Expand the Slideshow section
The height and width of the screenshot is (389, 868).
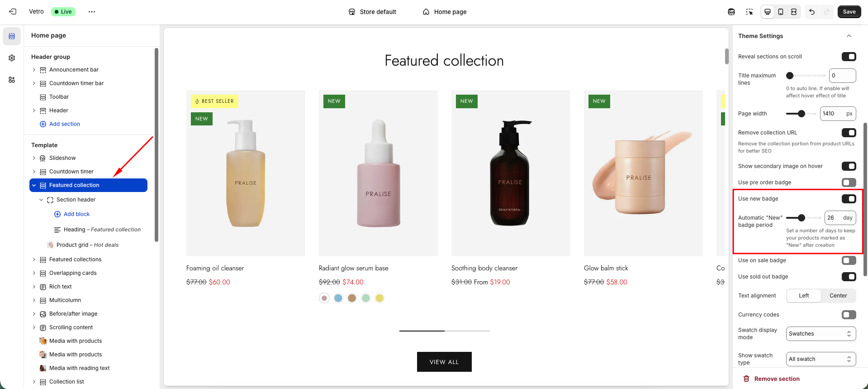coord(34,158)
